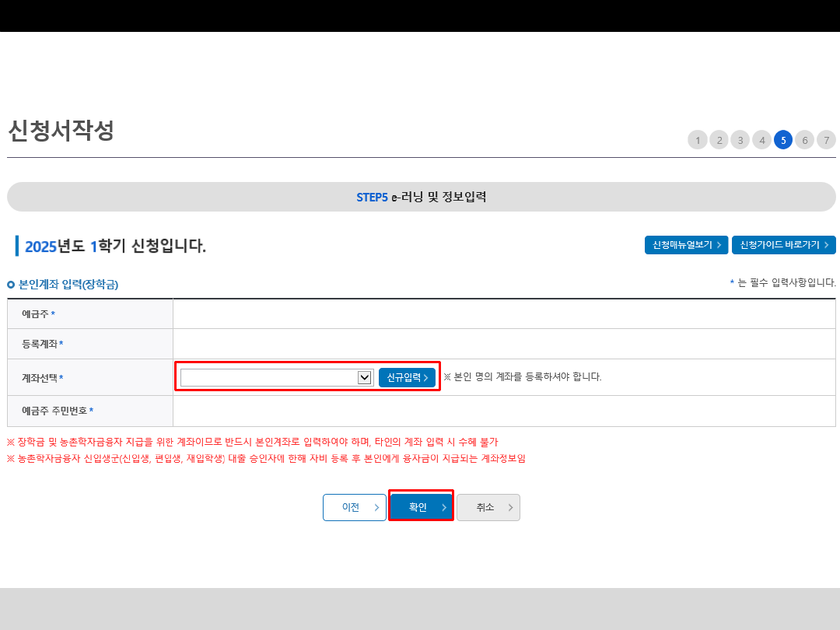
Task: Jump to step 2 in progress indicator
Action: click(x=719, y=140)
